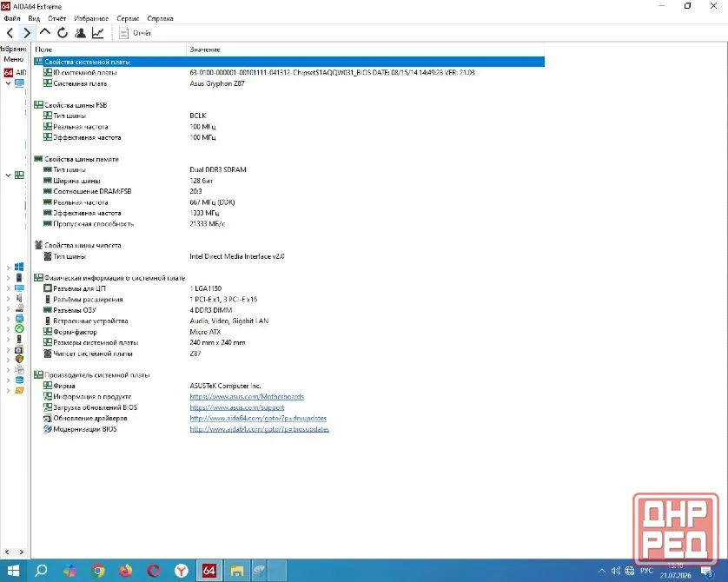Select the orange benchmark node at the tree bottom

pos(19,390)
